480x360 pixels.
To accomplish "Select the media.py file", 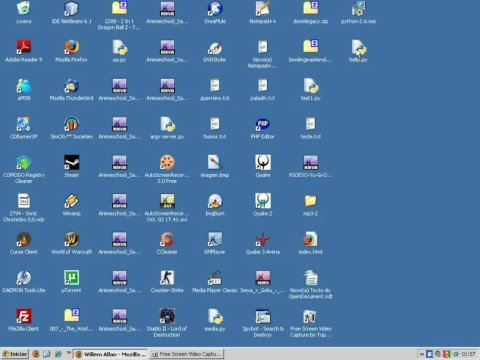I will pyautogui.click(x=215, y=320).
